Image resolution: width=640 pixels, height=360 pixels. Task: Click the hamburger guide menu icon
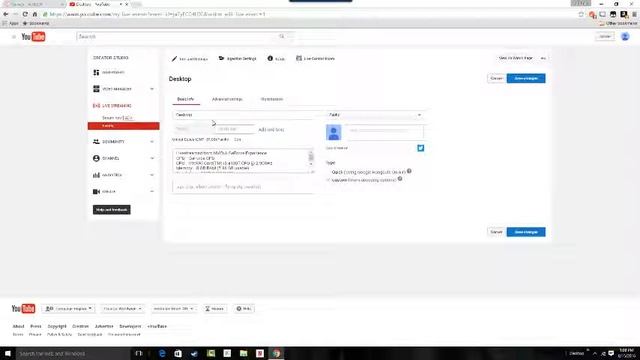coord(14,37)
